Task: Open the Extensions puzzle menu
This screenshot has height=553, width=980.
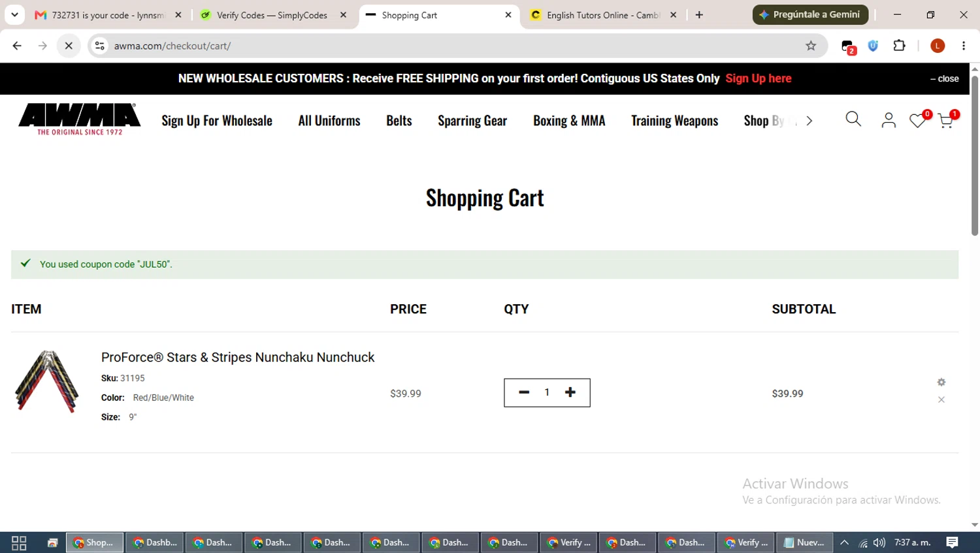Action: pos(900,46)
